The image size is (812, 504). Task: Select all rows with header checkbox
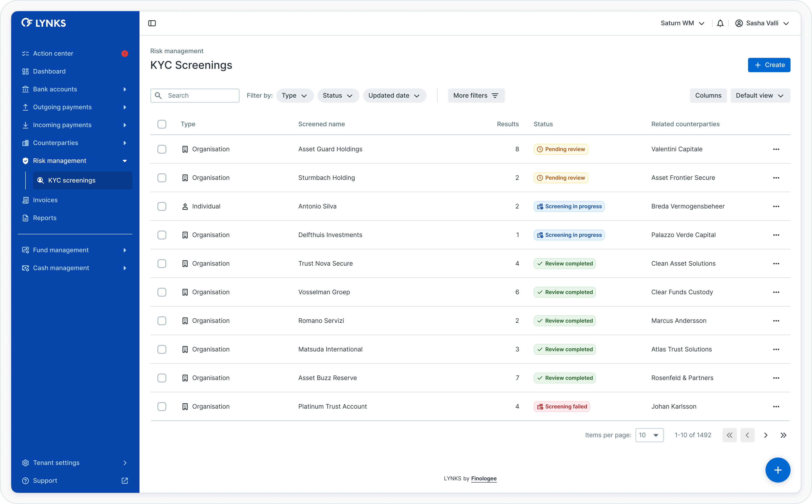(162, 124)
